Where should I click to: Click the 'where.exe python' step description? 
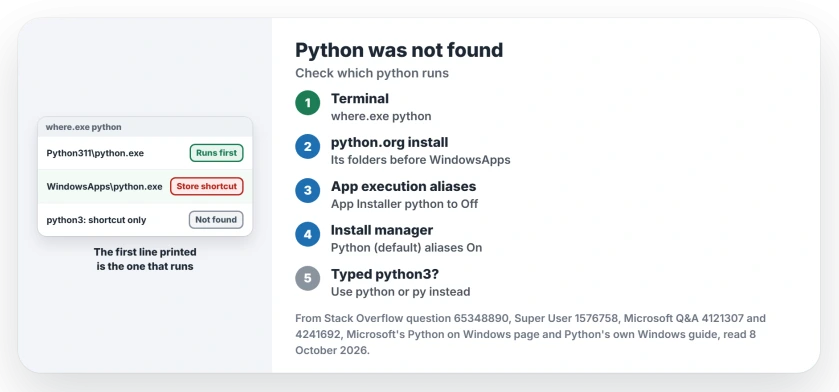coord(381,116)
